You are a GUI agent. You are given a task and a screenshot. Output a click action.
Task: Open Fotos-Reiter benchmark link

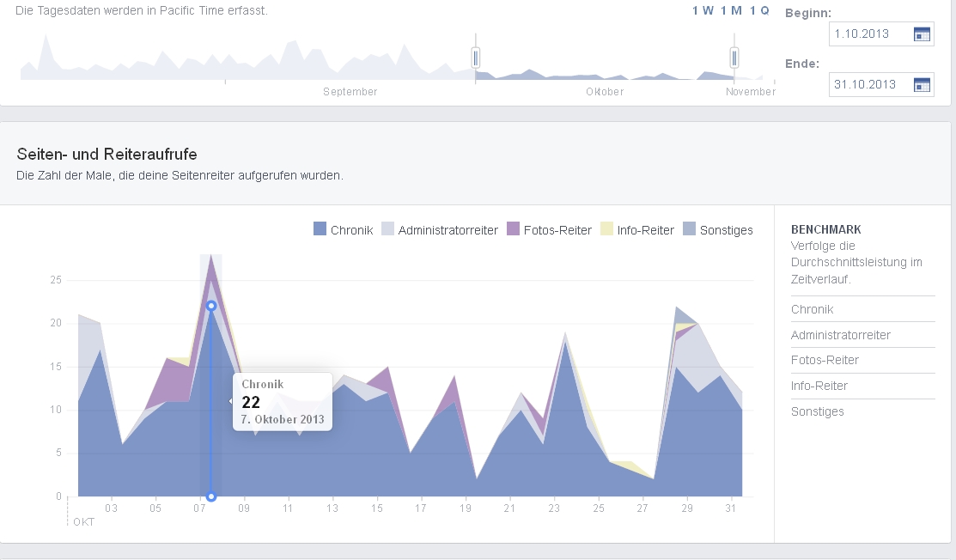pyautogui.click(x=825, y=360)
